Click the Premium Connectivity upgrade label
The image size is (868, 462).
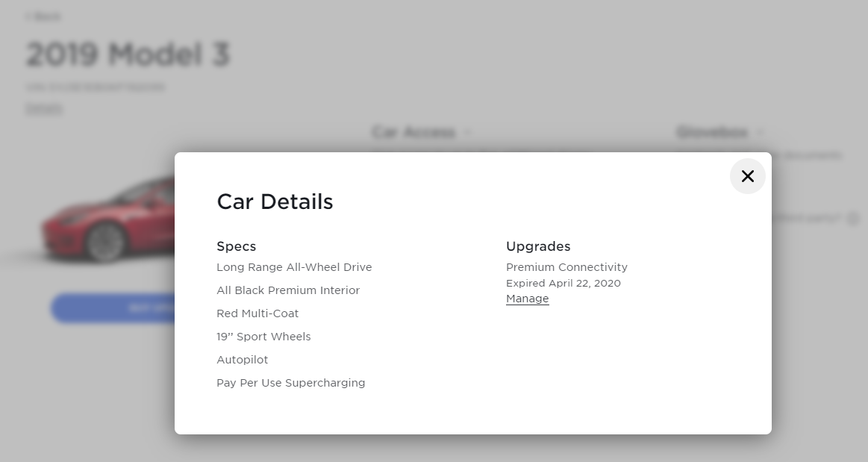coord(566,267)
